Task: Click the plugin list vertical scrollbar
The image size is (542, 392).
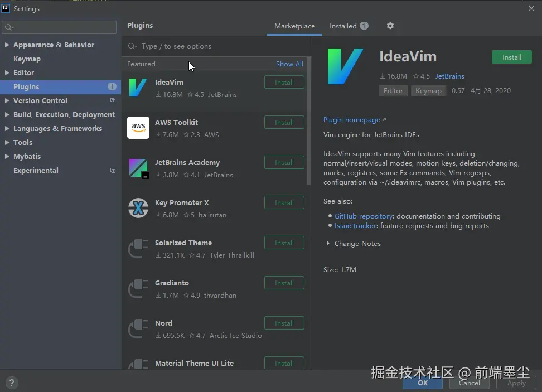Action: [309, 122]
